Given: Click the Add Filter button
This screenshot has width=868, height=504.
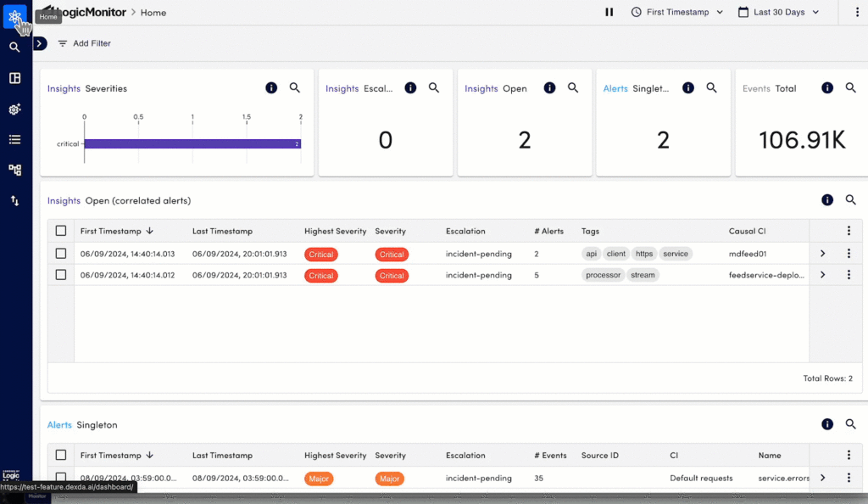Looking at the screenshot, I should [84, 42].
